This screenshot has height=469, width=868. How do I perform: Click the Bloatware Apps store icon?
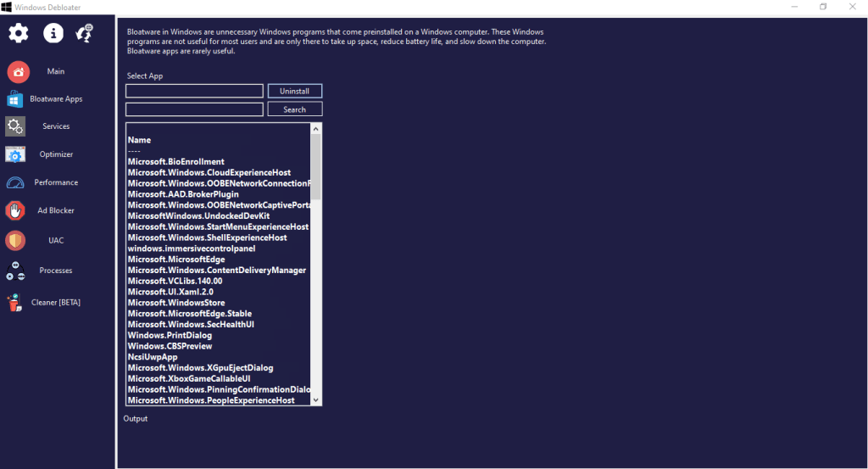point(15,99)
